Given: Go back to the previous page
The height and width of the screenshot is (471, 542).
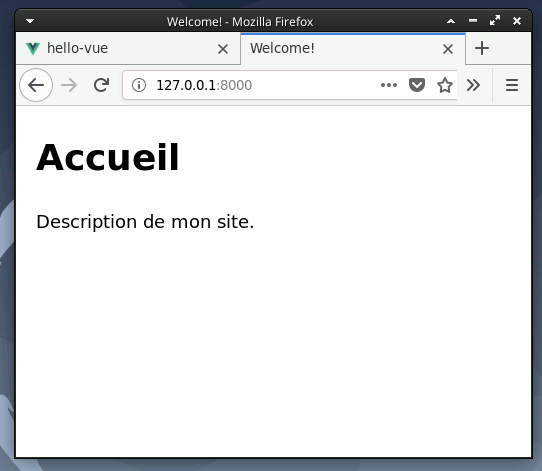Looking at the screenshot, I should (x=36, y=85).
